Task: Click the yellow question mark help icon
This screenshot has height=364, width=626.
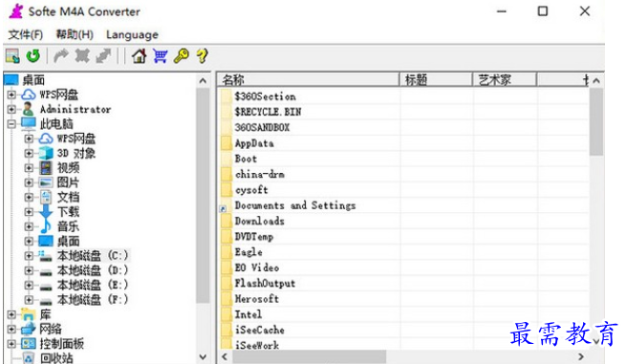Action: click(x=202, y=55)
